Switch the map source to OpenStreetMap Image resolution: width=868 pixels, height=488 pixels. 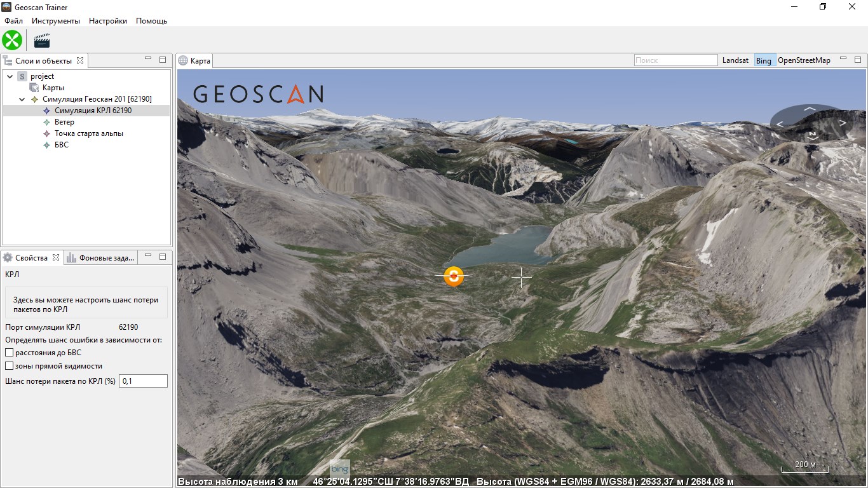804,60
